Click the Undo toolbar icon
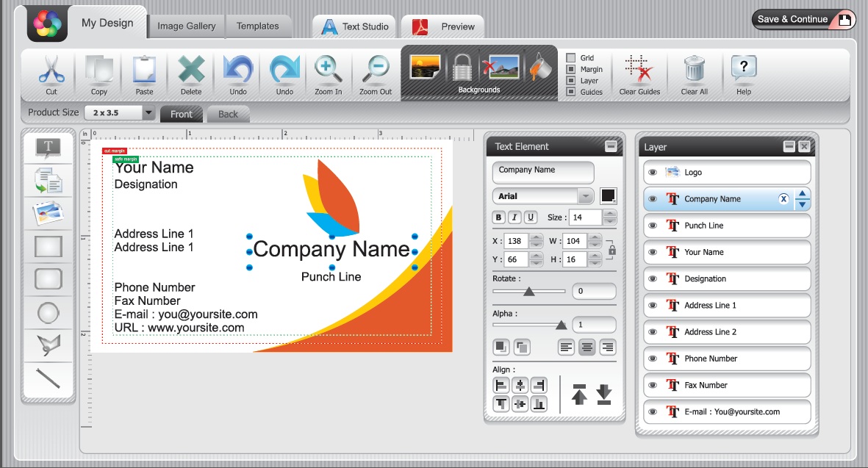Viewport: 868px width, 468px height. pyautogui.click(x=237, y=72)
